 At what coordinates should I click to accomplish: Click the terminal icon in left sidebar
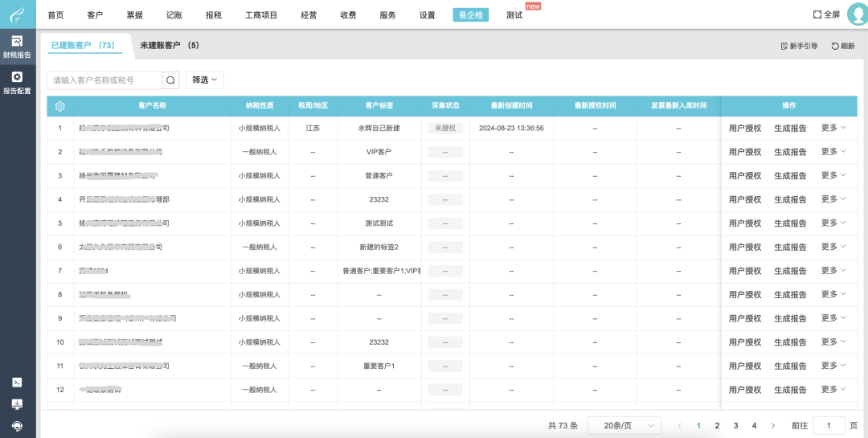(x=17, y=383)
